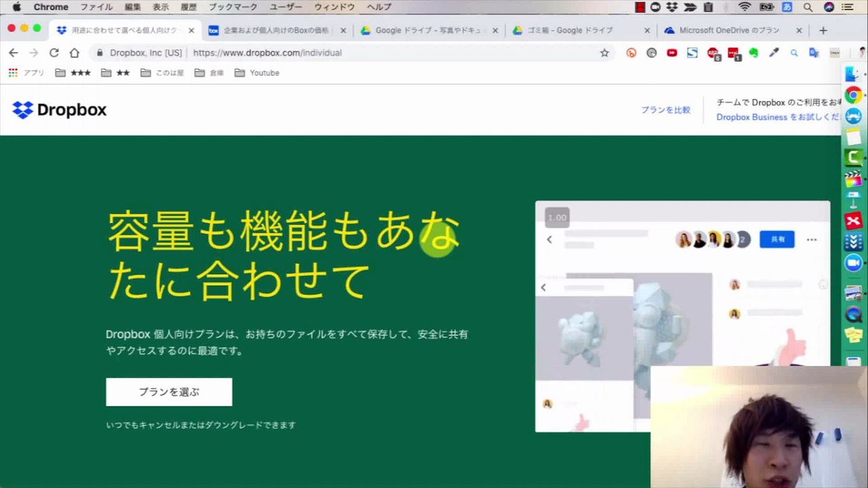Bookmark this page with the star icon
868x488 pixels.
tap(604, 53)
